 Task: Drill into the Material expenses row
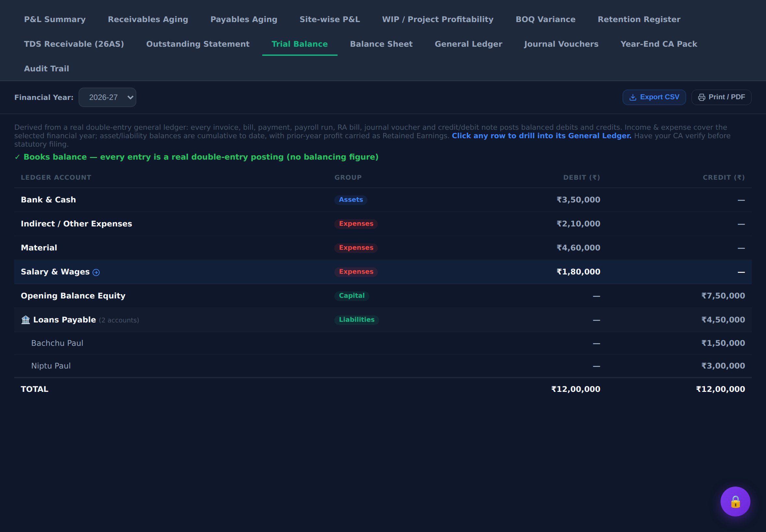point(383,248)
